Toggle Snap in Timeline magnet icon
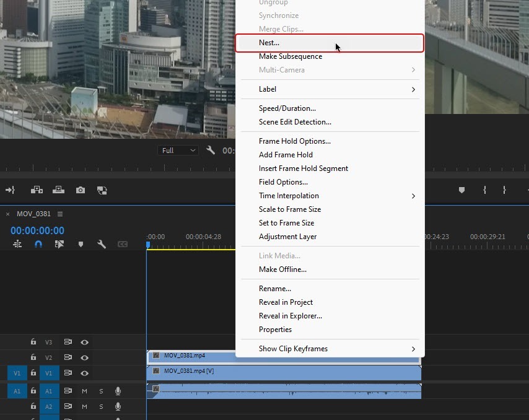529x420 pixels. click(x=38, y=245)
